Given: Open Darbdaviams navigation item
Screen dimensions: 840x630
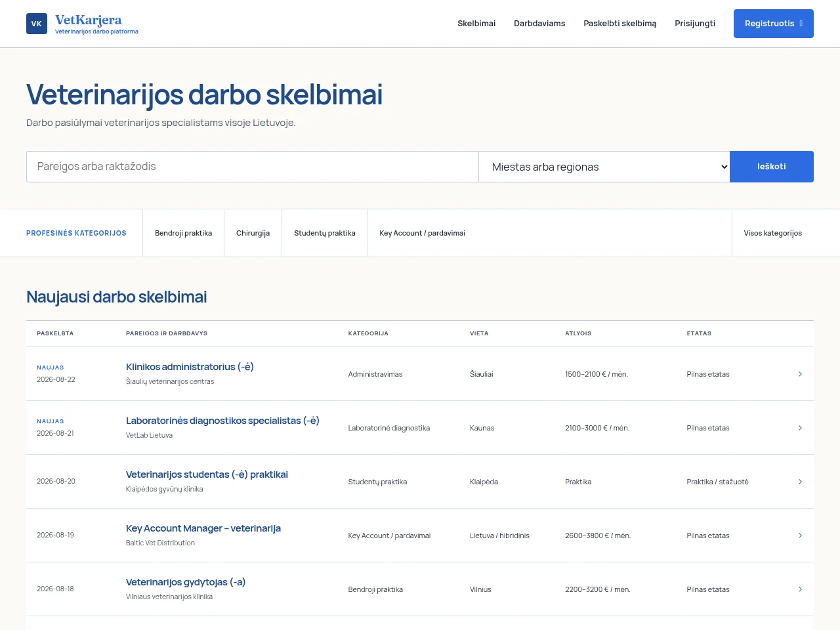Looking at the screenshot, I should (539, 24).
